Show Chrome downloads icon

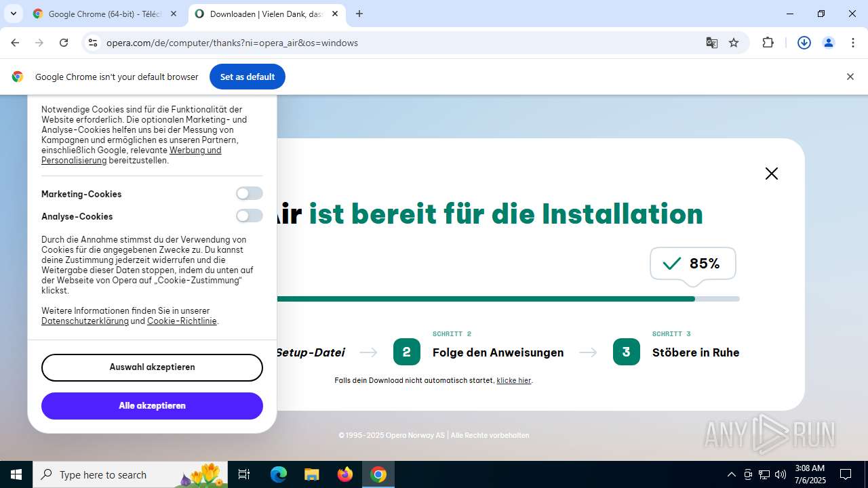tap(804, 43)
